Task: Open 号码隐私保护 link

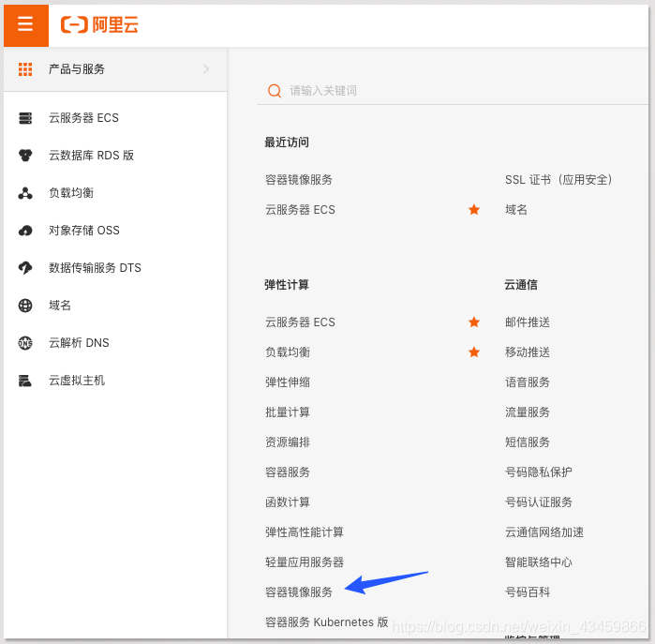Action: (539, 472)
